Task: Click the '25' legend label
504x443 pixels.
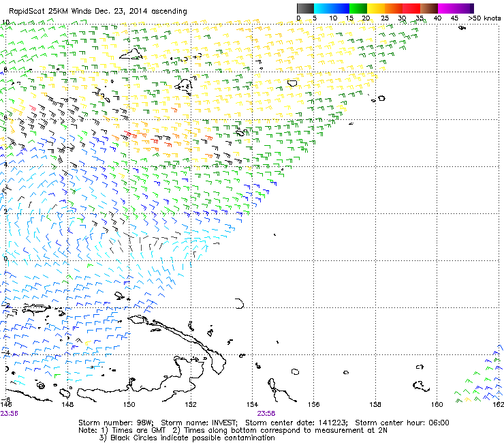Action: tap(385, 18)
